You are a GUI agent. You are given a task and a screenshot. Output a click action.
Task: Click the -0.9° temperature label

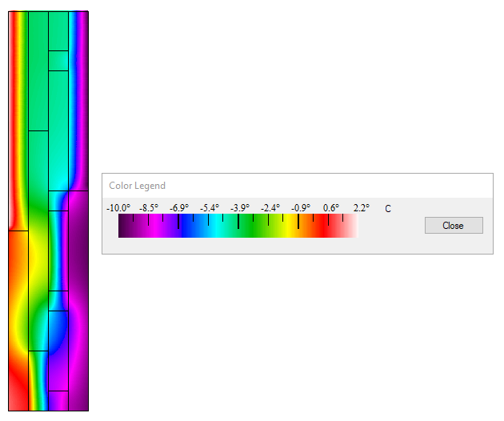300,208
